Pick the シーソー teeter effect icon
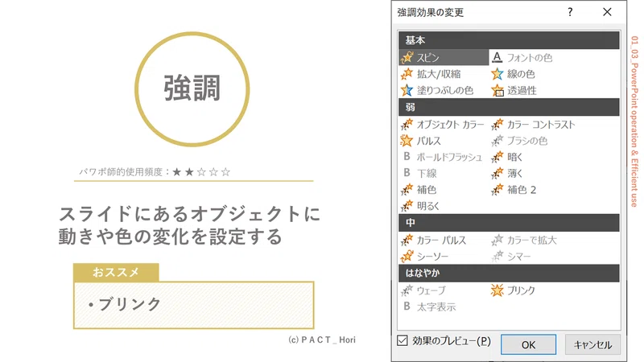 coord(407,256)
